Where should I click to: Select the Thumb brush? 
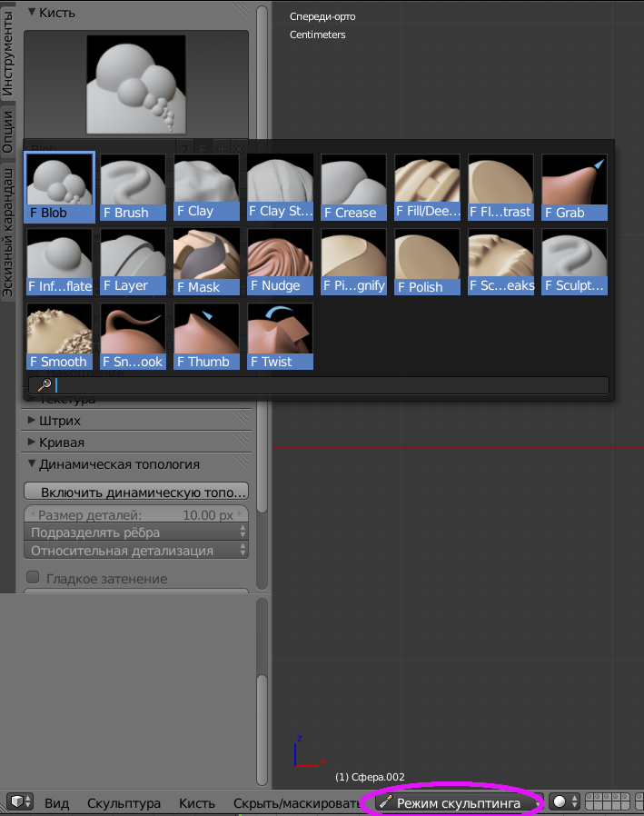pyautogui.click(x=206, y=337)
